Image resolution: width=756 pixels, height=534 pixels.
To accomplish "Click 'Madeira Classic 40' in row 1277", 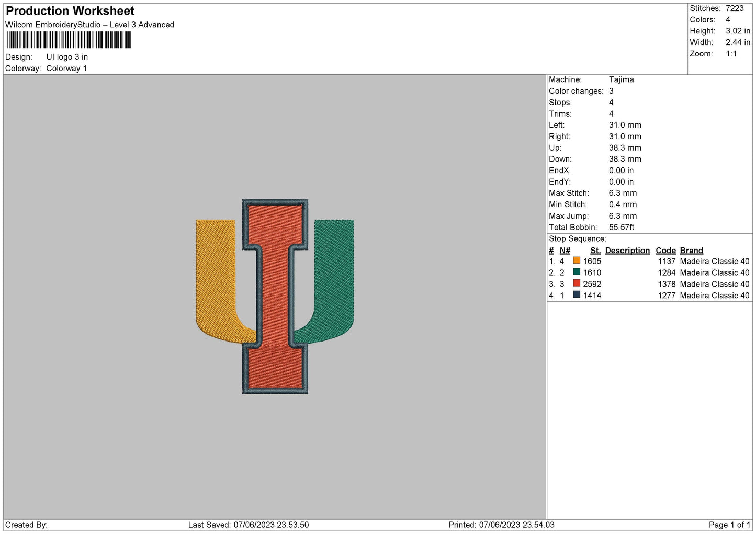I will click(714, 296).
